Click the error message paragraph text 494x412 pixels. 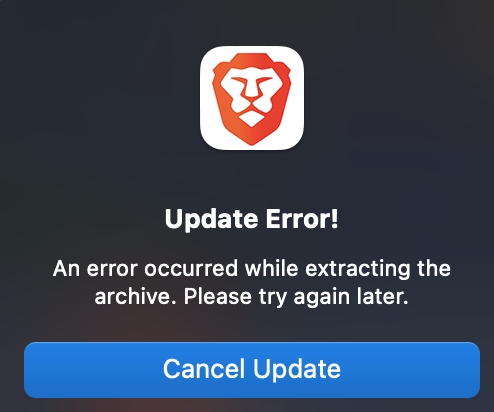tap(252, 283)
